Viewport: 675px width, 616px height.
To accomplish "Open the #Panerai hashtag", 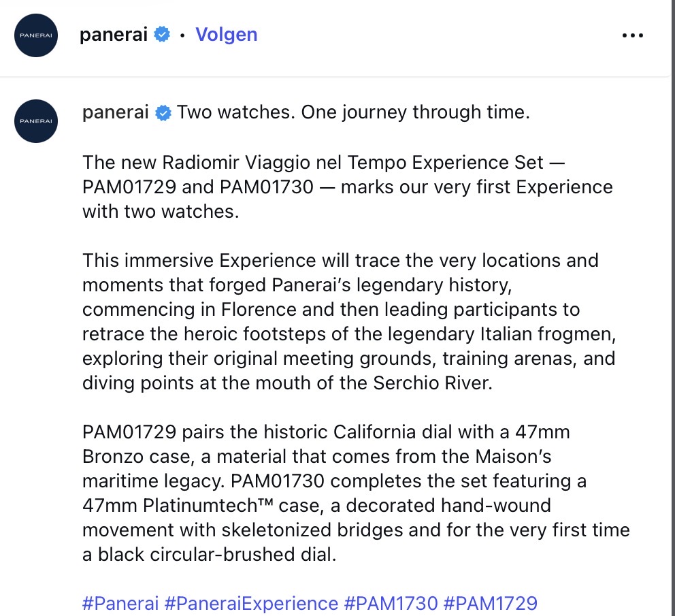I will pyautogui.click(x=120, y=602).
